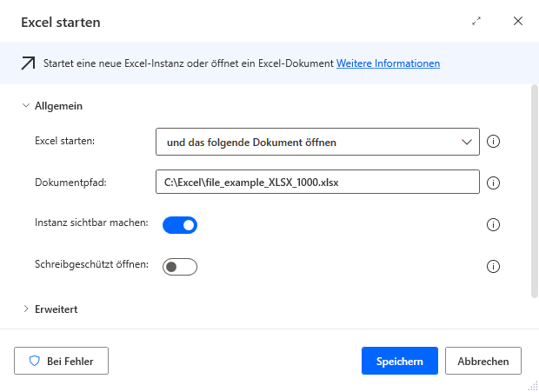Click info icon for Instanz sichtbar machen
The height and width of the screenshot is (392, 539).
(x=493, y=225)
